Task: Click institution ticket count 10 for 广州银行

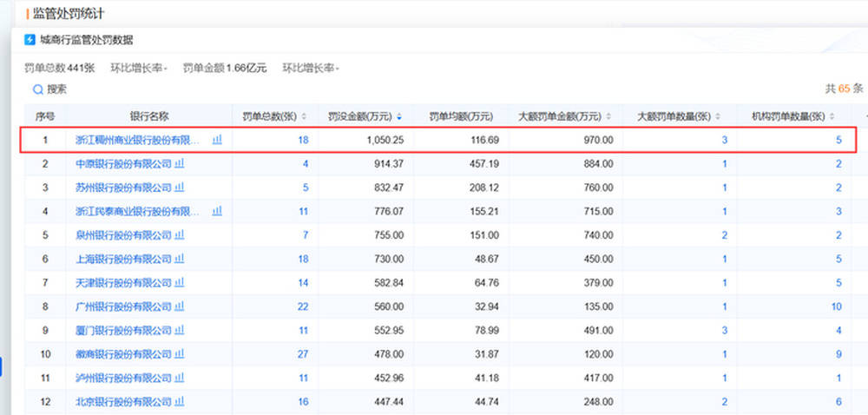Action: point(836,306)
